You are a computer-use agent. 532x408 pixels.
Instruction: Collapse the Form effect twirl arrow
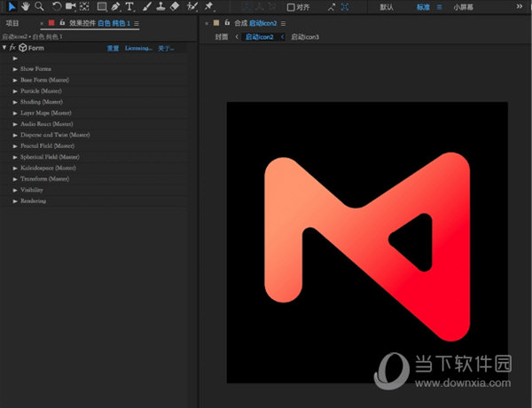(x=4, y=48)
